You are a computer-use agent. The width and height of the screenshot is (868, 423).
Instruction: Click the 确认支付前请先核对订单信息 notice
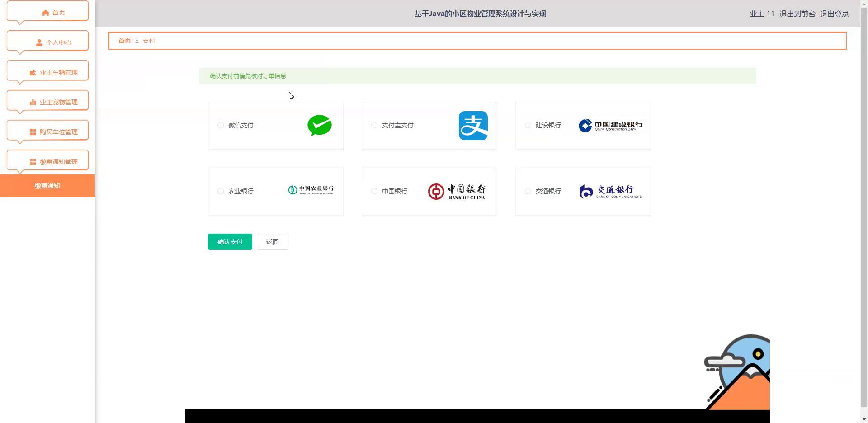[x=477, y=76]
